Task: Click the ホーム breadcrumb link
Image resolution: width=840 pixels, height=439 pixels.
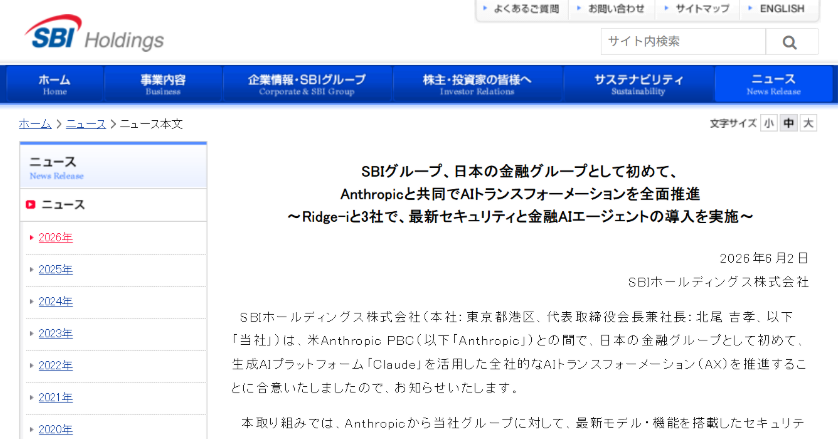Action: [x=35, y=124]
